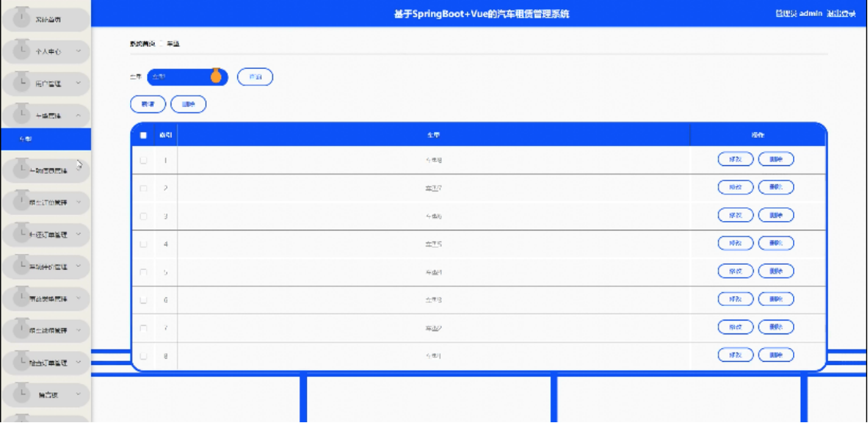Click 修改 for row 车型4
The image size is (868, 423).
coord(736,271)
